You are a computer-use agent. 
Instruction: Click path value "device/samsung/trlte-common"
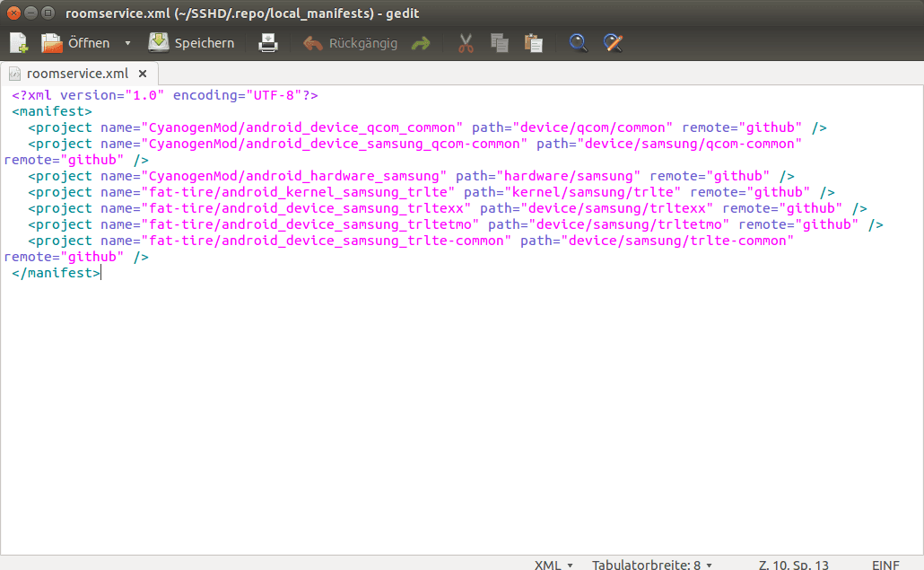tap(677, 241)
